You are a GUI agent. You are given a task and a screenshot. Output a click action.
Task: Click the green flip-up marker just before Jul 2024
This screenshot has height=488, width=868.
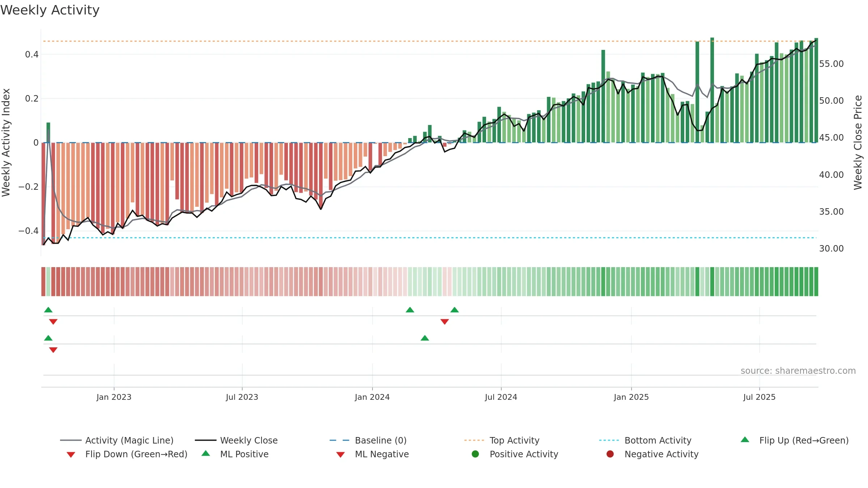pos(455,310)
